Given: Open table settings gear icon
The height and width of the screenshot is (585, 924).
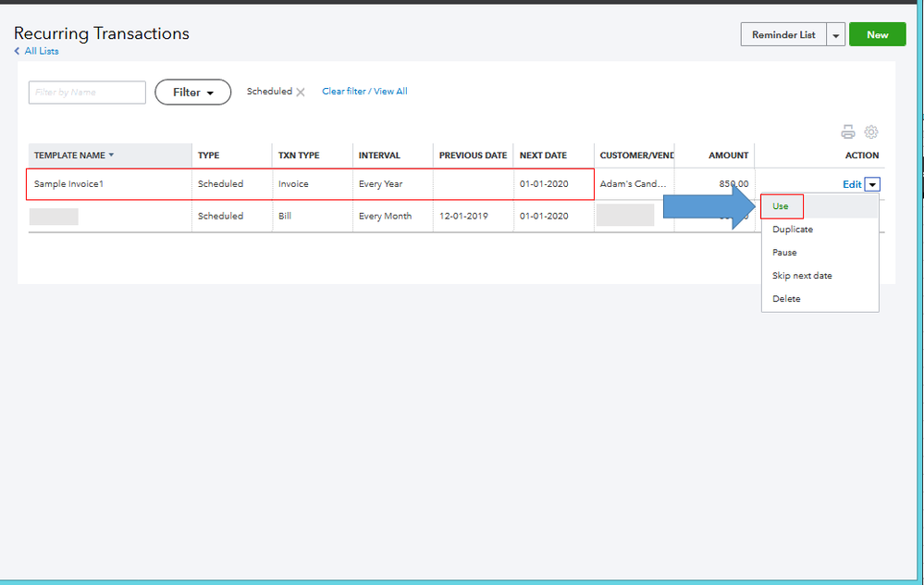Looking at the screenshot, I should click(x=871, y=131).
